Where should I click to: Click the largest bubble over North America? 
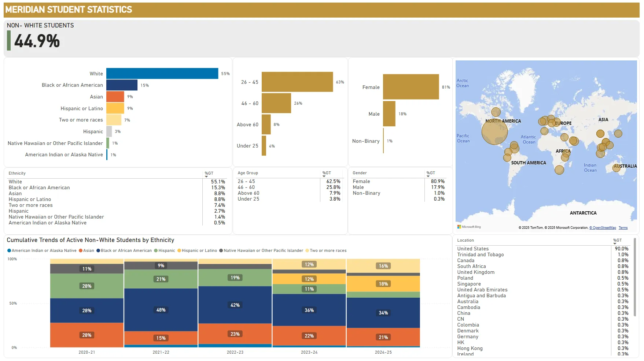point(494,132)
